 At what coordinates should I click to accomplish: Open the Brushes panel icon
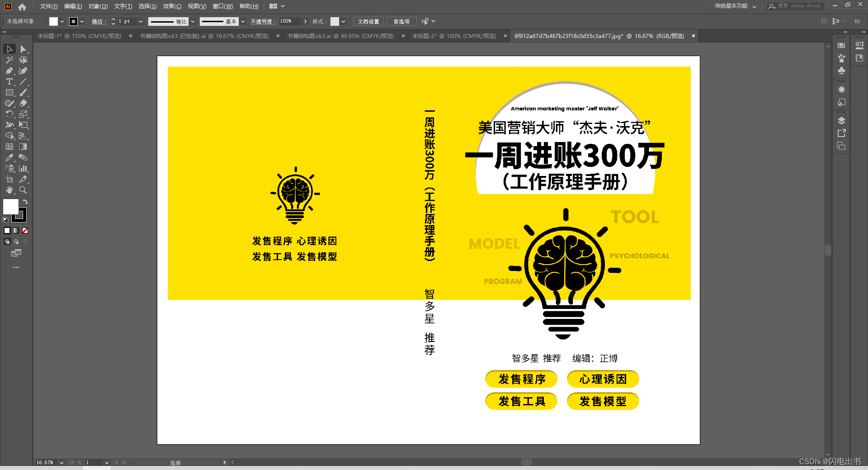841,58
